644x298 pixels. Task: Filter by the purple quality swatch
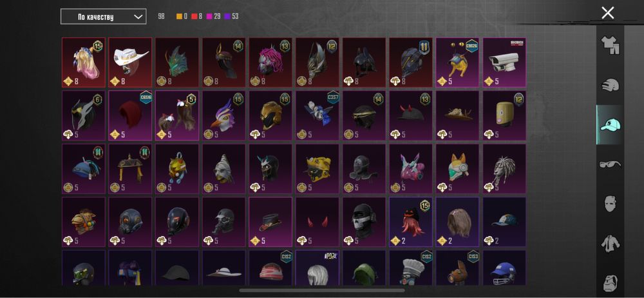pos(227,17)
